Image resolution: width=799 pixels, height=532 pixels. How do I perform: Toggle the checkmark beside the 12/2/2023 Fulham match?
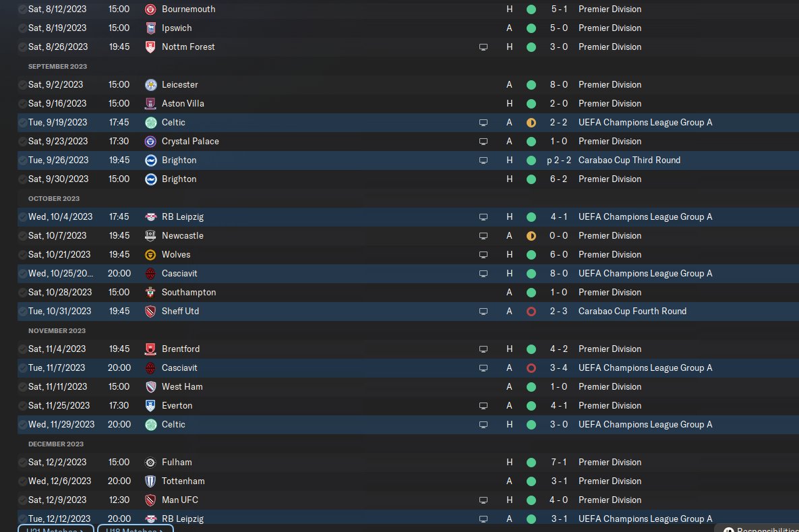[23, 463]
